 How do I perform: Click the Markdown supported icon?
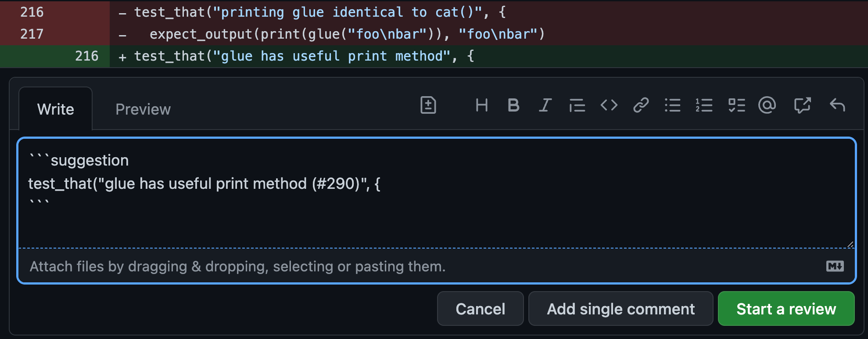(835, 266)
